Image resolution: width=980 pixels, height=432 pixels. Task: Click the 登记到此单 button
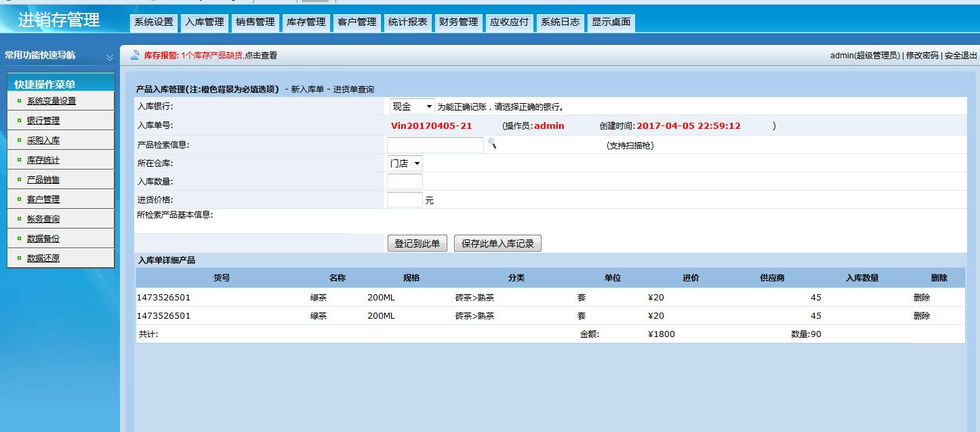pos(417,243)
